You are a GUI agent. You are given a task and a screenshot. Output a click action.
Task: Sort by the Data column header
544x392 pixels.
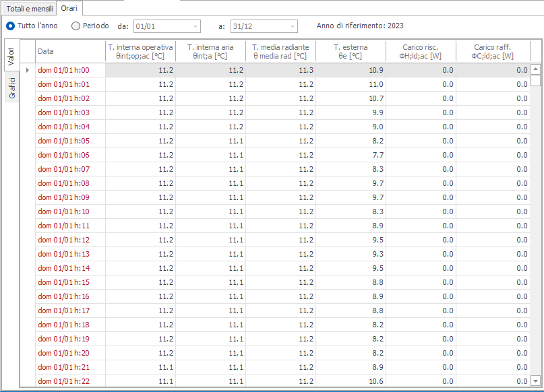(70, 51)
